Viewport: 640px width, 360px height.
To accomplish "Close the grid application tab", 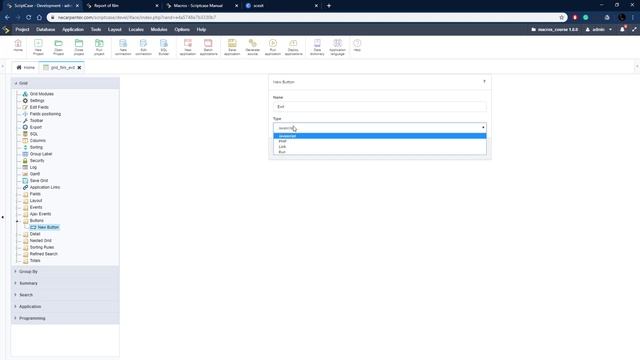I will coord(79,67).
